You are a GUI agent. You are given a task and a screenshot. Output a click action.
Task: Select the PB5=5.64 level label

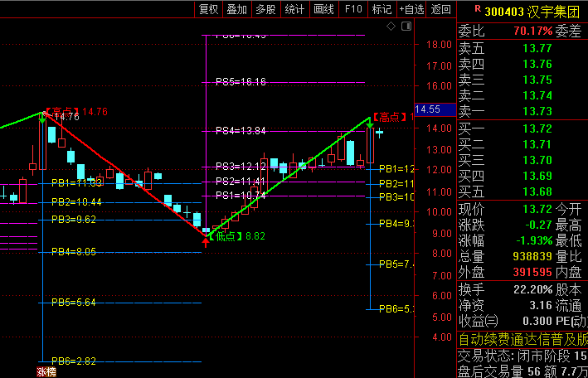coord(74,303)
